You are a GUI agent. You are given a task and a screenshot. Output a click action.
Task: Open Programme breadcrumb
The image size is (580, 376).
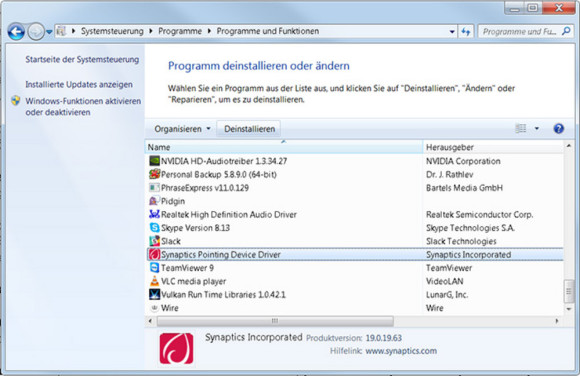point(180,31)
